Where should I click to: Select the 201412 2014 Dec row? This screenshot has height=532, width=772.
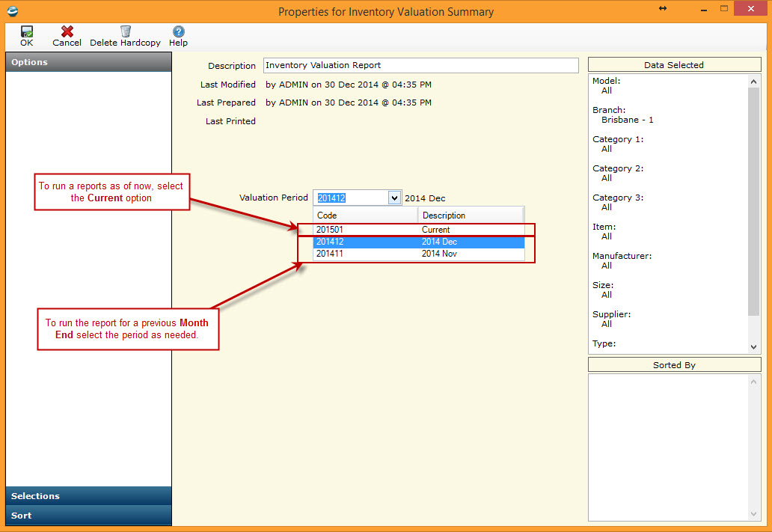[x=418, y=242]
